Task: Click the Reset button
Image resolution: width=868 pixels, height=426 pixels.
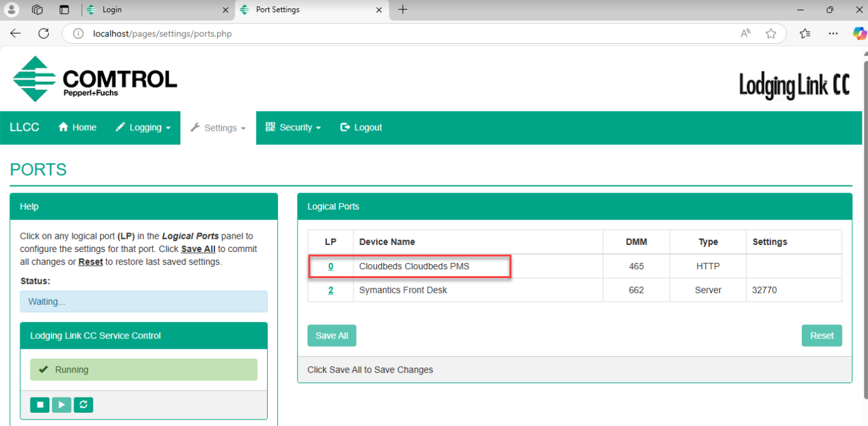Action: [822, 336]
